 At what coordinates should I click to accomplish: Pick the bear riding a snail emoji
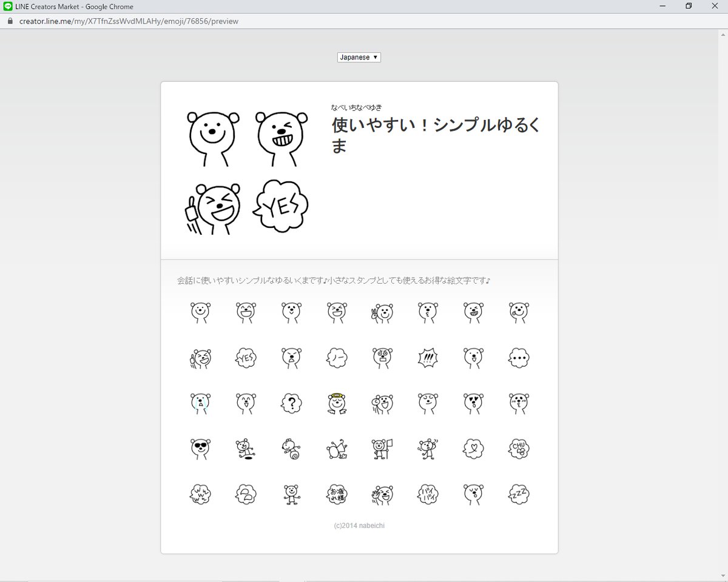tap(292, 449)
